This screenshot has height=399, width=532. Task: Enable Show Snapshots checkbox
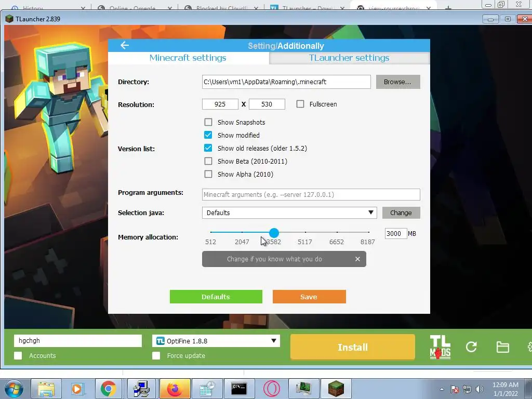pyautogui.click(x=208, y=122)
